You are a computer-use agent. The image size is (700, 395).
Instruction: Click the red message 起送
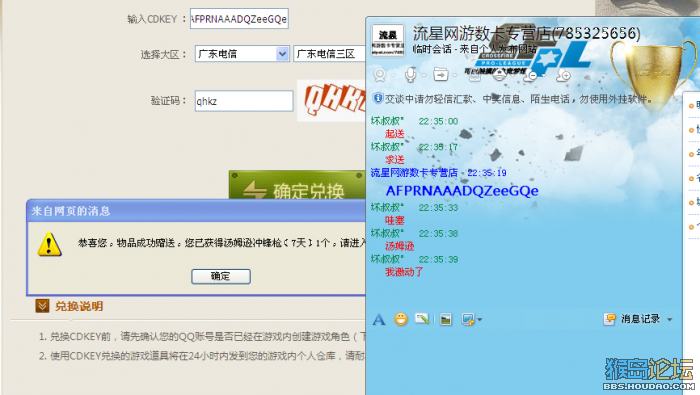click(x=395, y=133)
